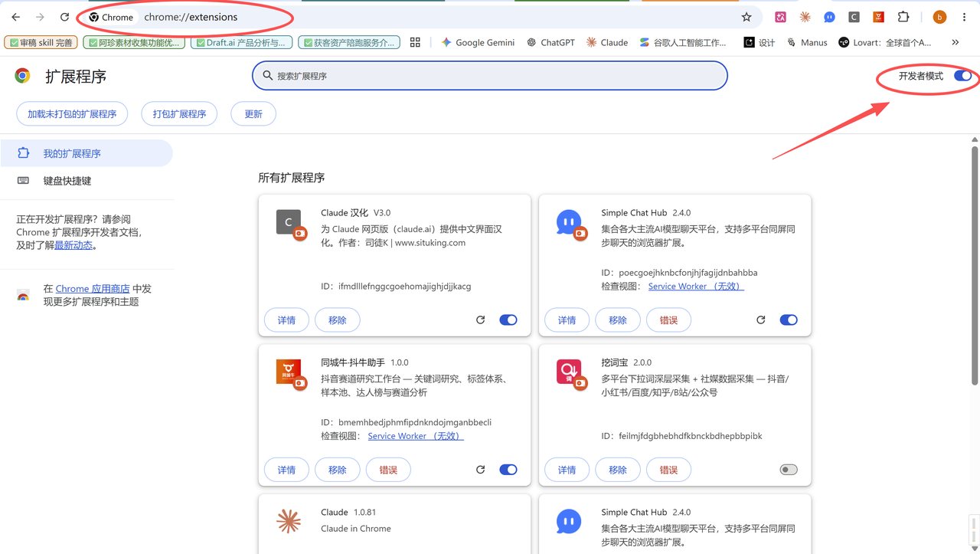This screenshot has height=554, width=980.
Task: Open the 最新动态 link in sidebar
Action: coord(73,245)
